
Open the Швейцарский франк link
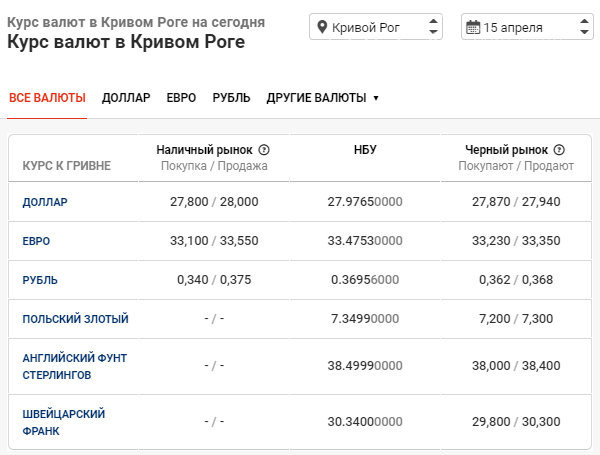click(63, 422)
